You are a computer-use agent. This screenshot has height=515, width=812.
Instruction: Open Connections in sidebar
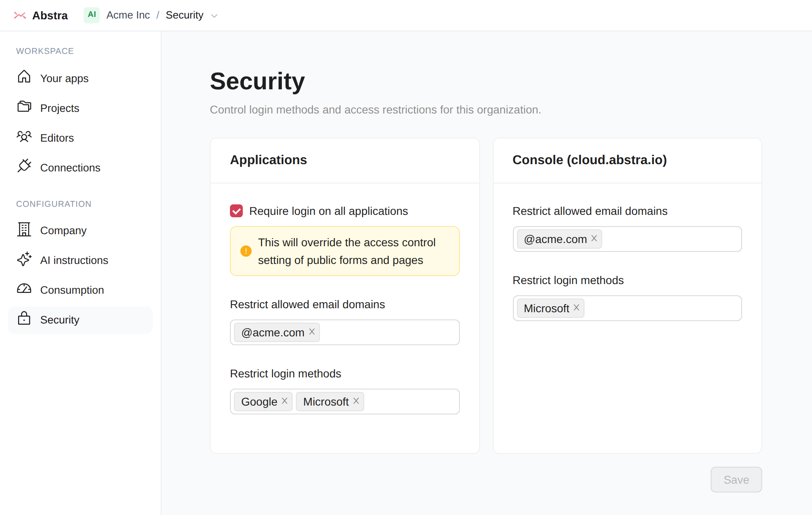[x=80, y=167]
